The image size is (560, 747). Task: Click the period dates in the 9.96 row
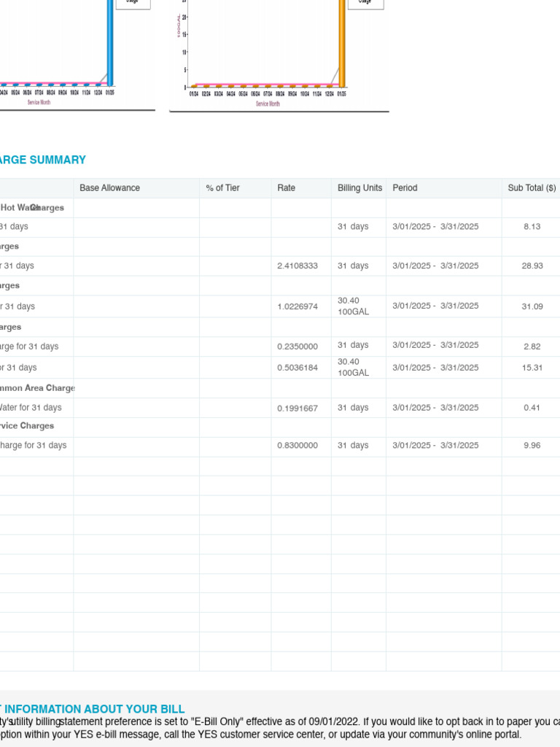tap(435, 446)
